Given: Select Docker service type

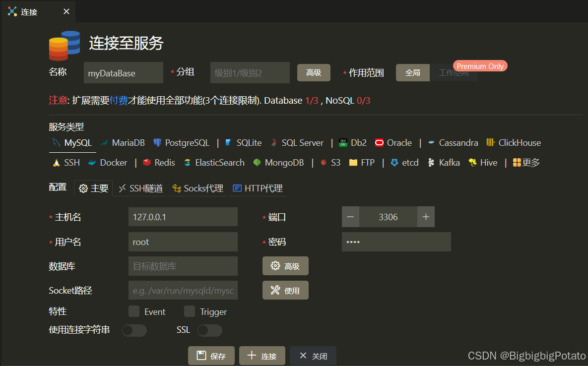Looking at the screenshot, I should [x=108, y=163].
